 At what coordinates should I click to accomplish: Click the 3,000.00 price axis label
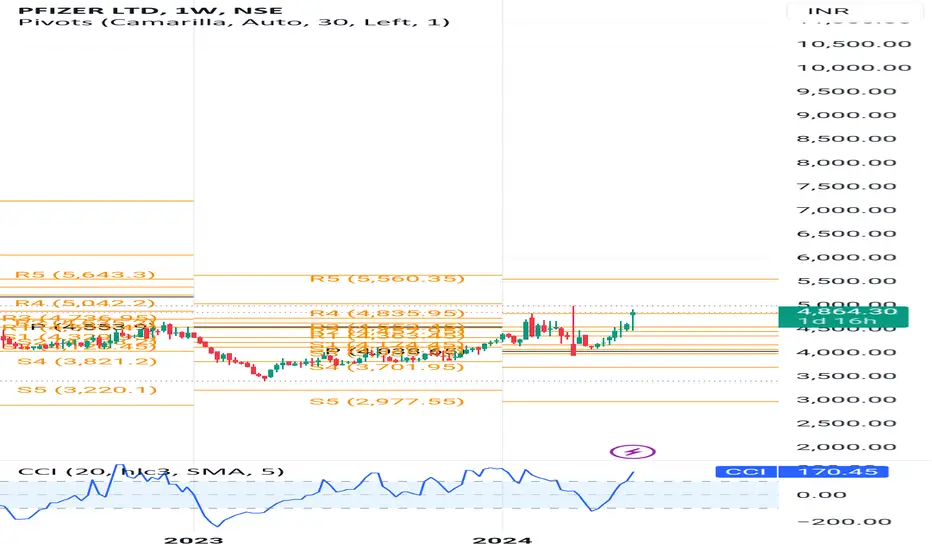[x=846, y=400]
